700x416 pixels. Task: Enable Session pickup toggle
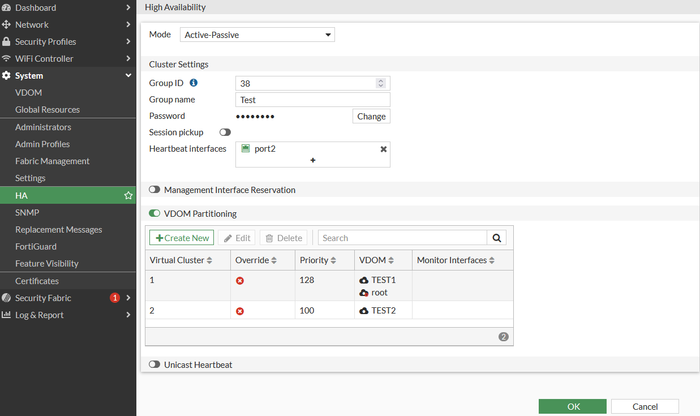pos(225,132)
